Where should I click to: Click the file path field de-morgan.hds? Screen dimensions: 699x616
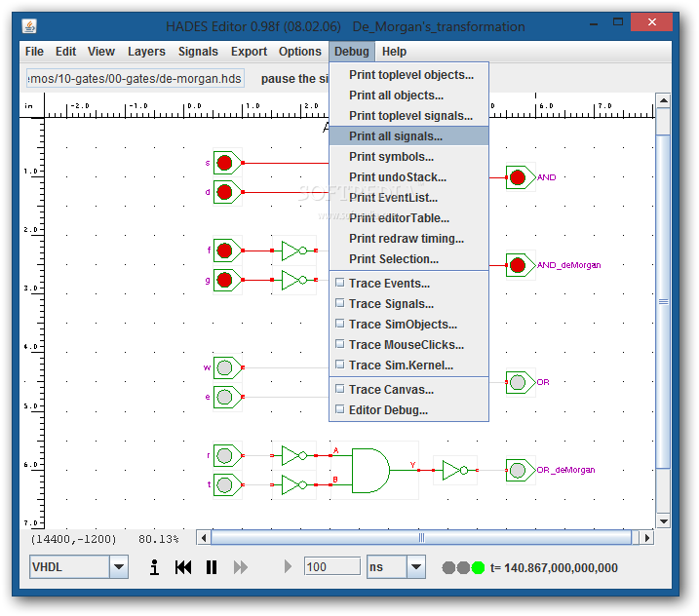click(136, 78)
